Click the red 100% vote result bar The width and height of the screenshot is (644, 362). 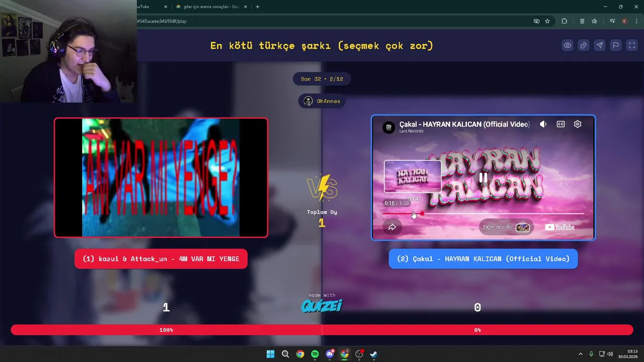(x=166, y=330)
